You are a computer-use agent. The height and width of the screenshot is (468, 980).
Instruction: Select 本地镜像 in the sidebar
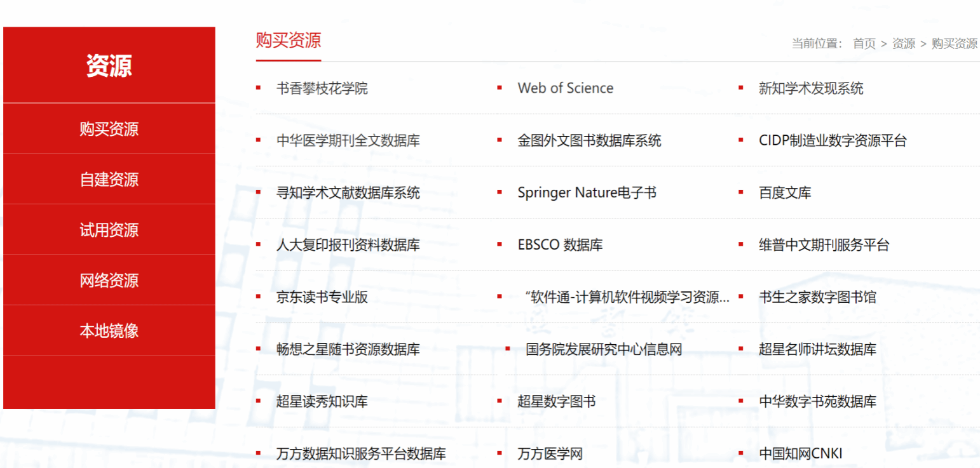click(109, 331)
